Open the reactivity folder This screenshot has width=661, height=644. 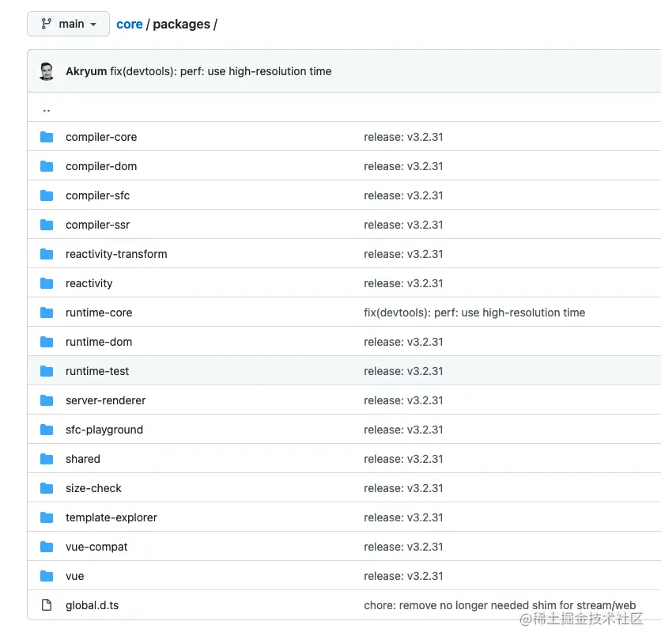coord(89,283)
